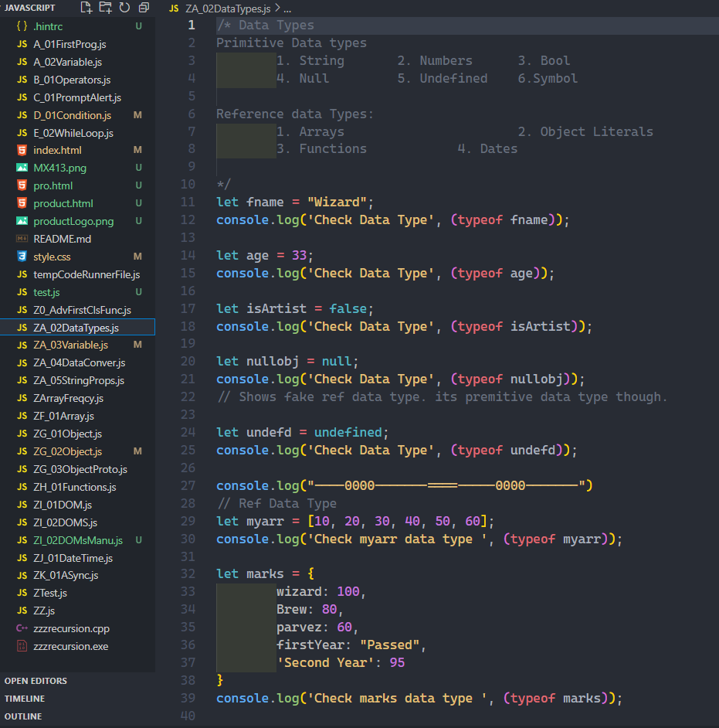Viewport: 719px width, 728px height.
Task: Open the MX413.png image file
Action: (59, 168)
